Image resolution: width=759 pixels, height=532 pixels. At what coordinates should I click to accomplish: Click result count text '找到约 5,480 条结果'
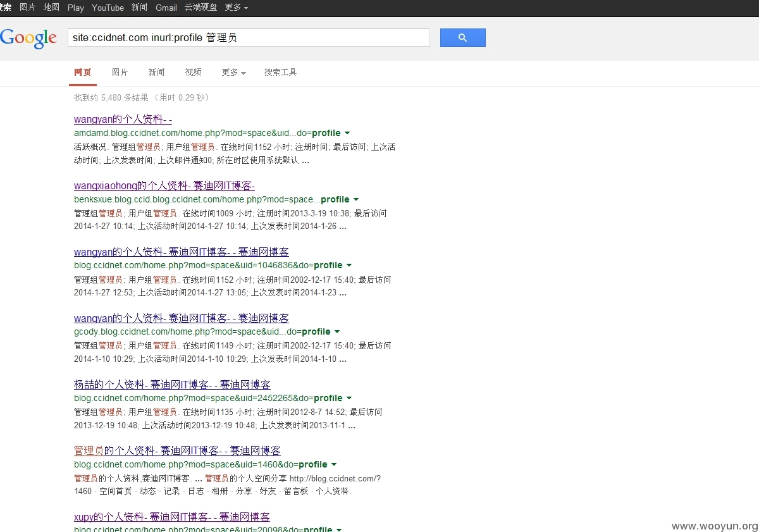(111, 97)
